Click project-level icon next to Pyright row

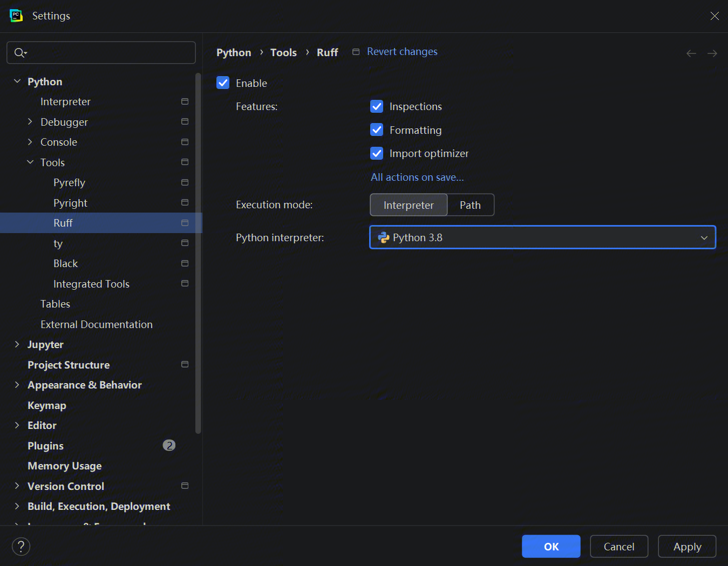coord(185,202)
